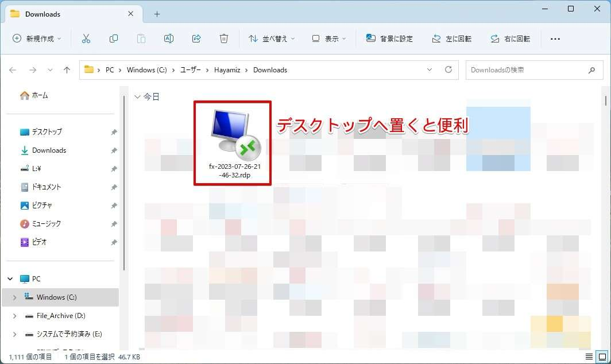
Task: Close the Downloads tab
Action: point(130,14)
